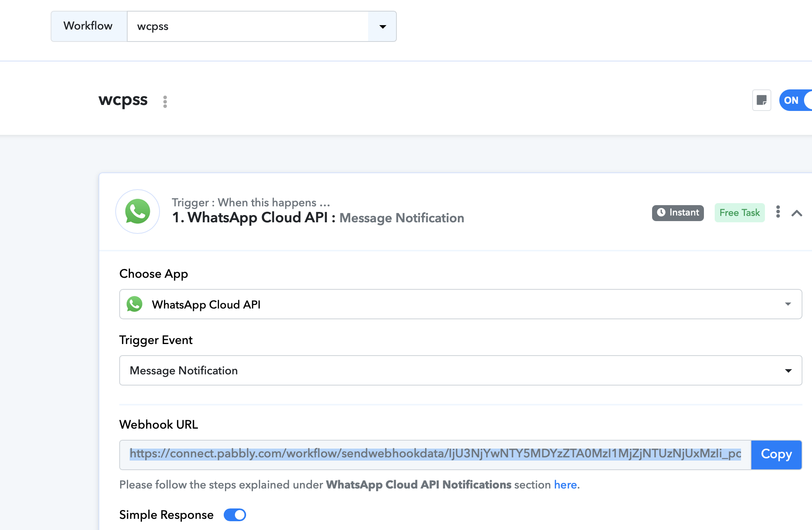Screen dimensions: 812x530
Task: Collapse the trigger step with chevron
Action: point(797,213)
